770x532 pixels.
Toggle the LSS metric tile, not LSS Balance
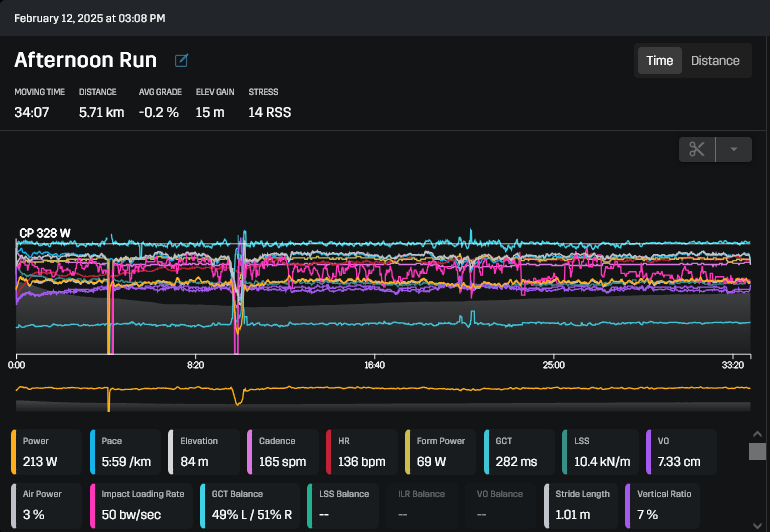(600, 452)
